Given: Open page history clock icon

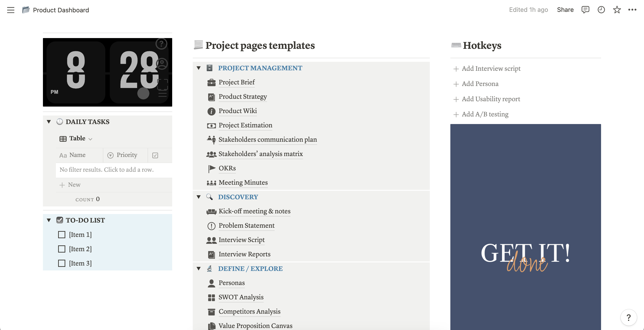Looking at the screenshot, I should coord(601,10).
